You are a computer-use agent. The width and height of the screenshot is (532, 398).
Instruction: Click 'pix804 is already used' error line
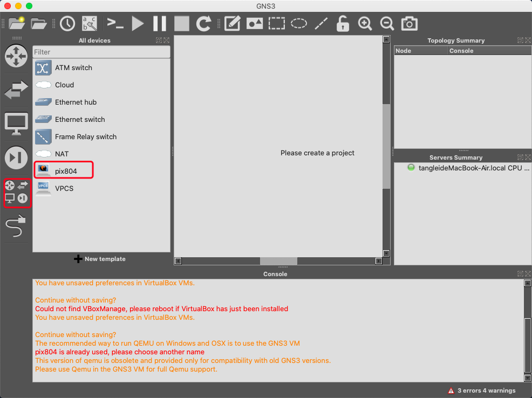(x=120, y=352)
